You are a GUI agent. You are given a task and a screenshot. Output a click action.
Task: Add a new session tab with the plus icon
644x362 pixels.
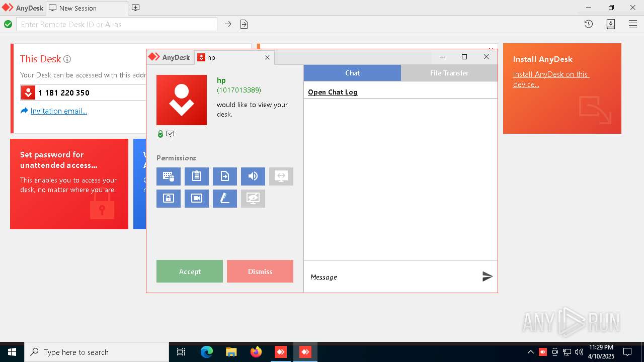click(x=136, y=8)
